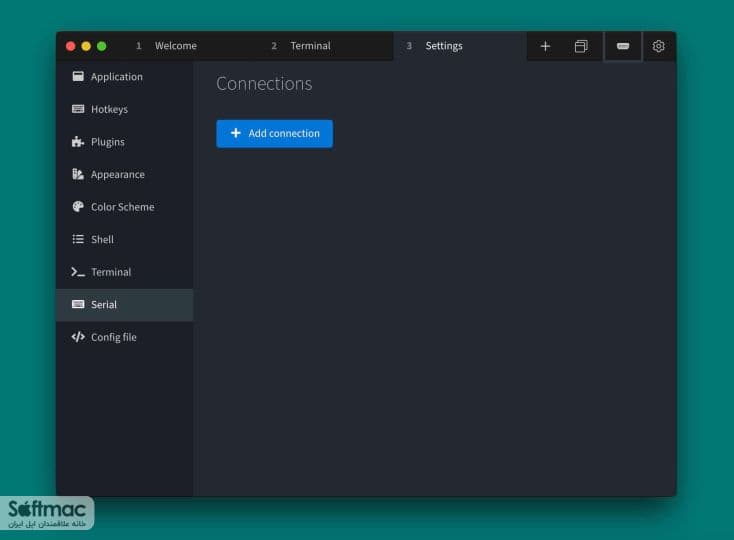
Task: Click the new tab plus icon
Action: pos(545,46)
